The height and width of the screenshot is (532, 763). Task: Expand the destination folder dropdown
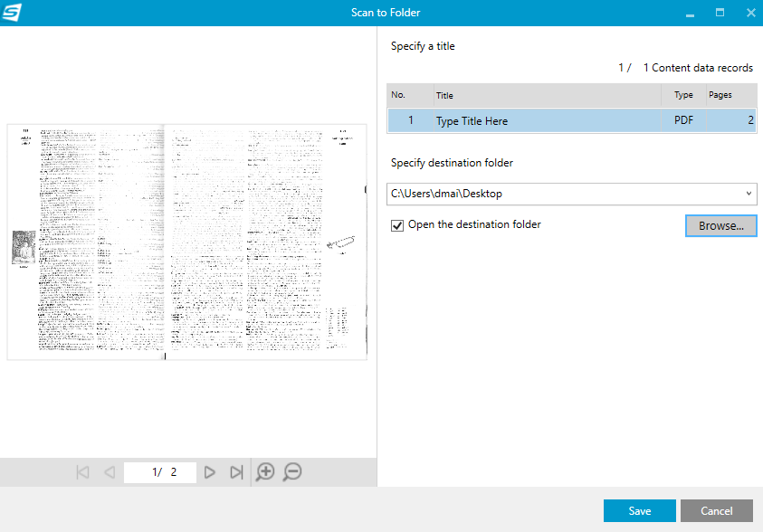pyautogui.click(x=749, y=194)
